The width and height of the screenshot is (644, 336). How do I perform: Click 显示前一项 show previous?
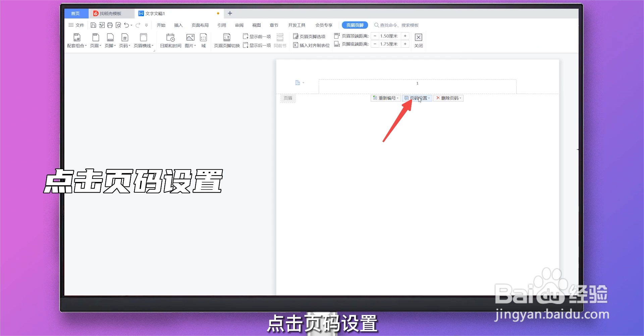[257, 37]
